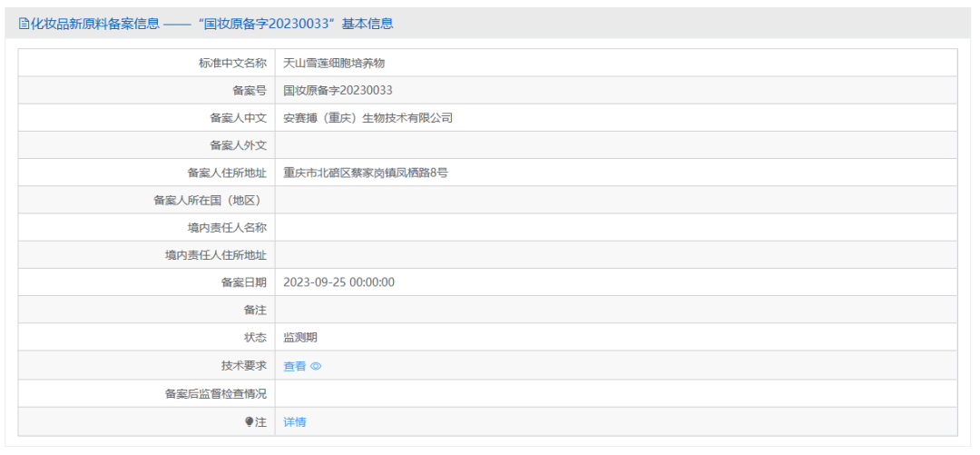Click the lightbulb icon beside 注
The height and width of the screenshot is (455, 980).
tap(250, 421)
